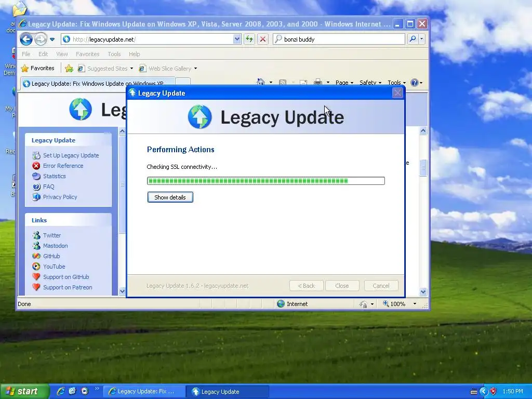The width and height of the screenshot is (532, 399).
Task: Open the View menu
Action: [x=62, y=54]
